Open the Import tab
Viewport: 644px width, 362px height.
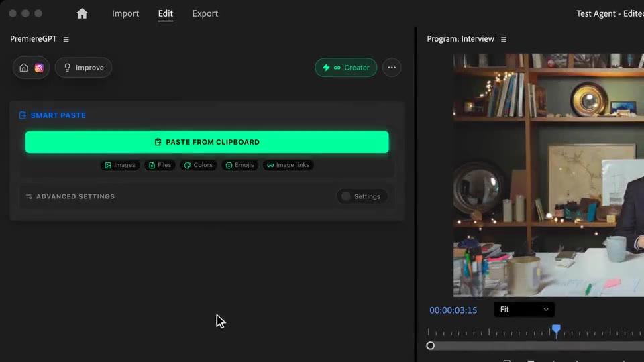click(x=125, y=13)
